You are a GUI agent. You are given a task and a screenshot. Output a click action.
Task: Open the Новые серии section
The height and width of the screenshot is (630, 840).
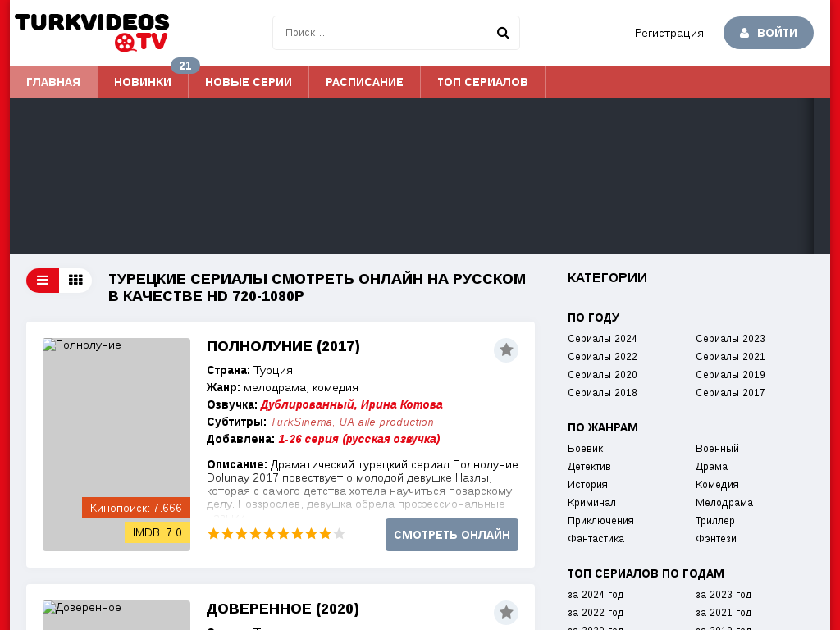249,82
